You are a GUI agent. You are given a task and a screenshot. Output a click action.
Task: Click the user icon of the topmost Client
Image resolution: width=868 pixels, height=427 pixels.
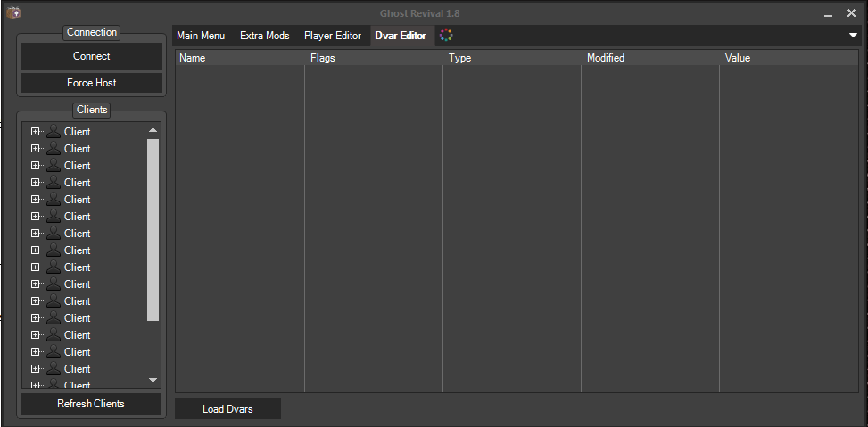[x=54, y=132]
